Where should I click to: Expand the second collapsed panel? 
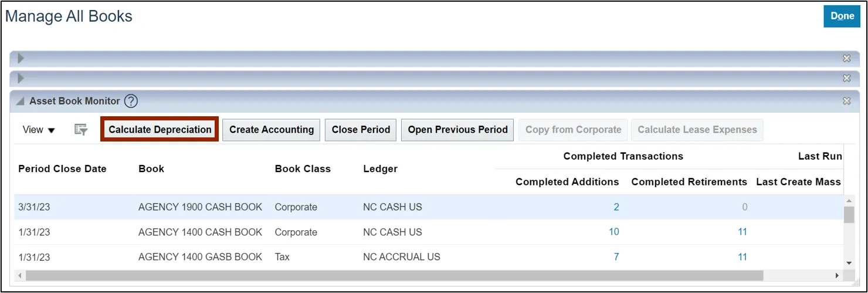click(21, 78)
